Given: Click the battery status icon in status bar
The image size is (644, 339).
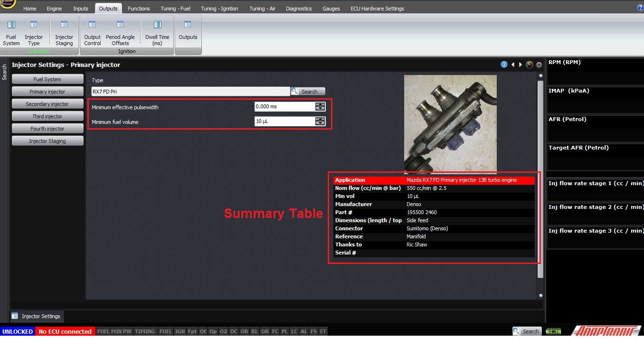Looking at the screenshot, I should click(553, 331).
